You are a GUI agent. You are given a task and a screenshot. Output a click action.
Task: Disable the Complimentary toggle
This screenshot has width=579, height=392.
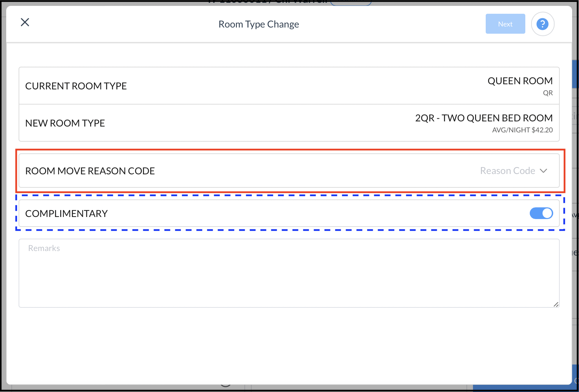(541, 213)
